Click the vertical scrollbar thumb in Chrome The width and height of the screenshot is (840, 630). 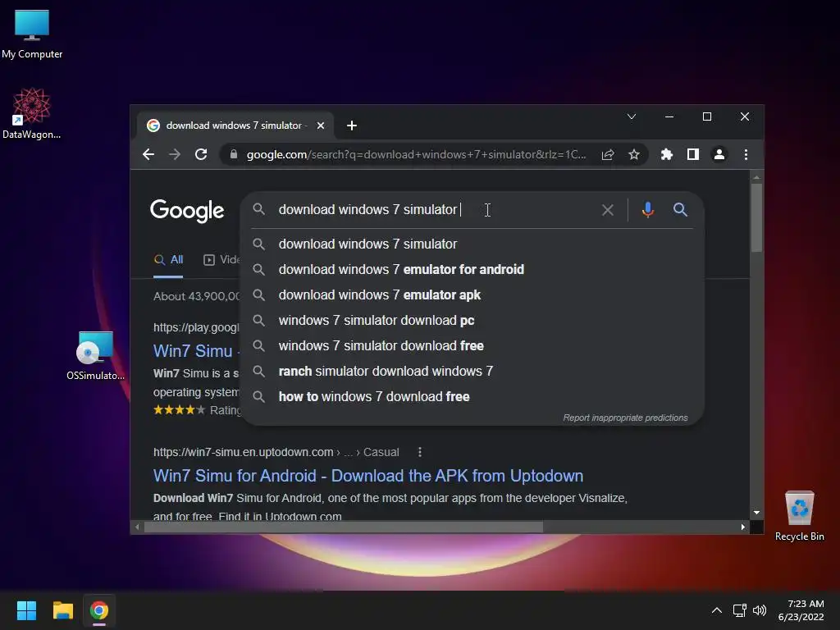(756, 217)
